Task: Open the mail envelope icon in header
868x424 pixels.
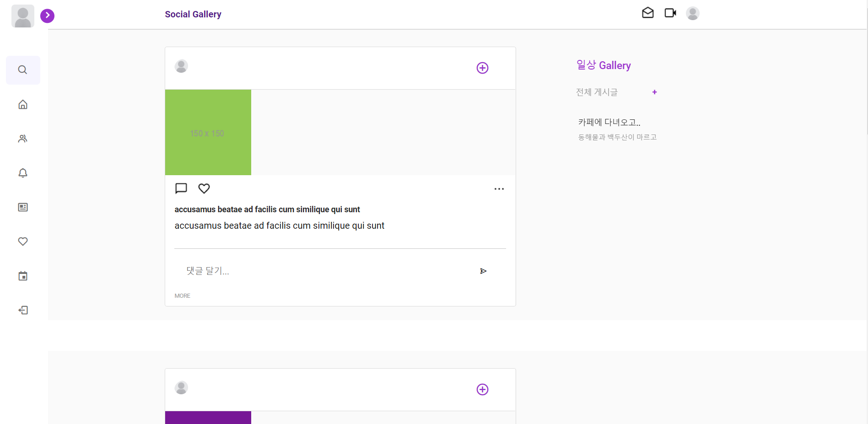Action: [x=648, y=13]
